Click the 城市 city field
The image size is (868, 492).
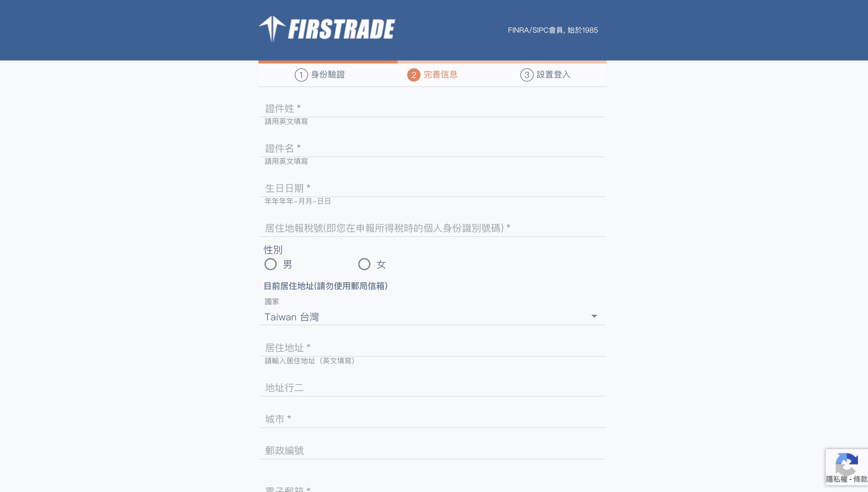[x=432, y=419]
